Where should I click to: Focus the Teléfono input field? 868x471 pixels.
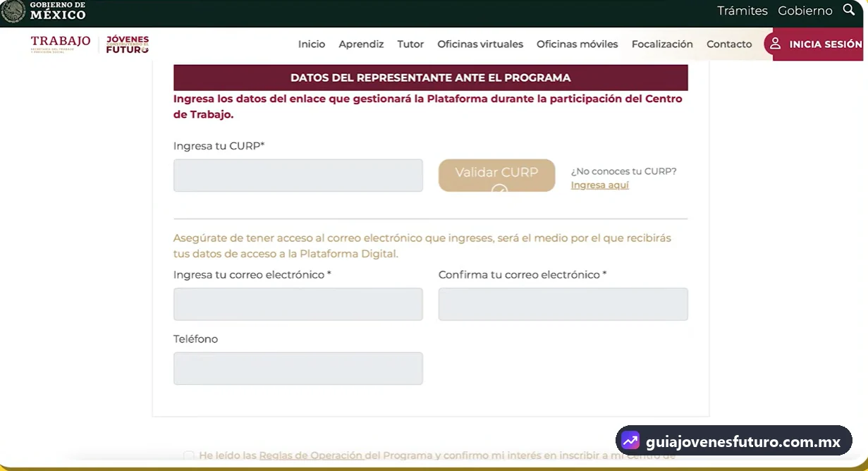[x=298, y=368]
